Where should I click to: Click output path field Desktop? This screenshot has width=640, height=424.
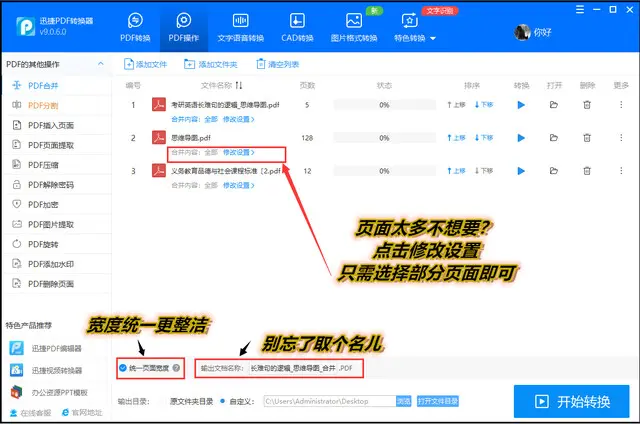tap(330, 402)
